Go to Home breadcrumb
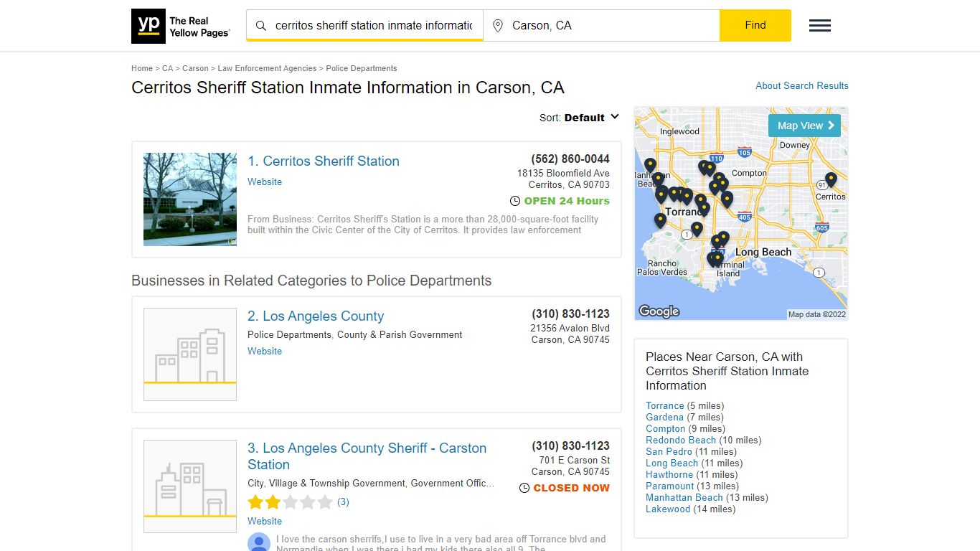The image size is (980, 551). [x=142, y=68]
